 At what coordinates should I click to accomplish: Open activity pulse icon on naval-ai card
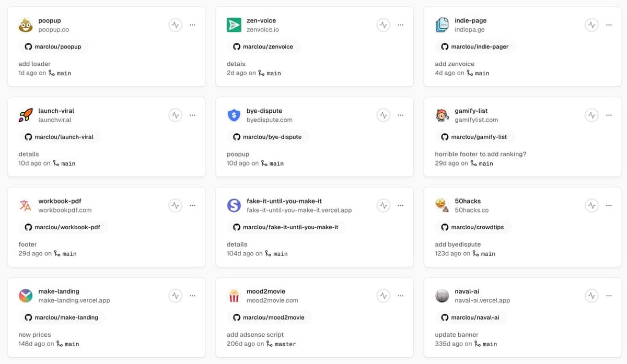pyautogui.click(x=591, y=296)
